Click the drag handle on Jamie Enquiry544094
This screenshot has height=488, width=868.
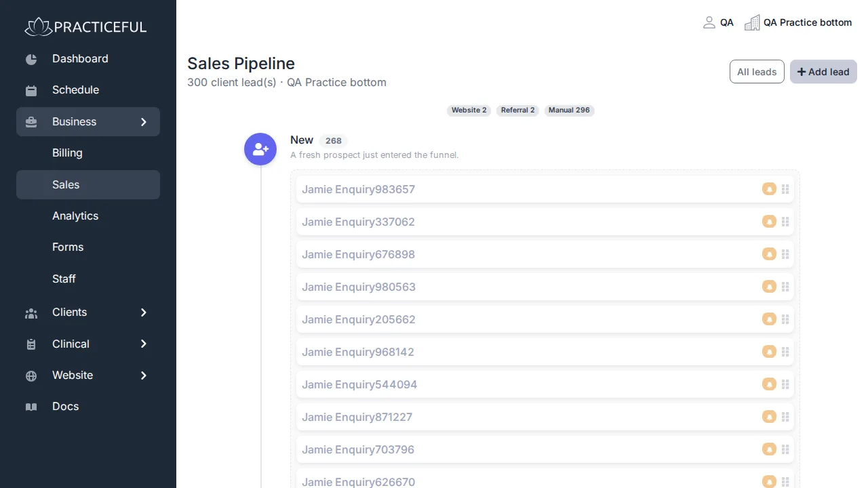(x=785, y=384)
